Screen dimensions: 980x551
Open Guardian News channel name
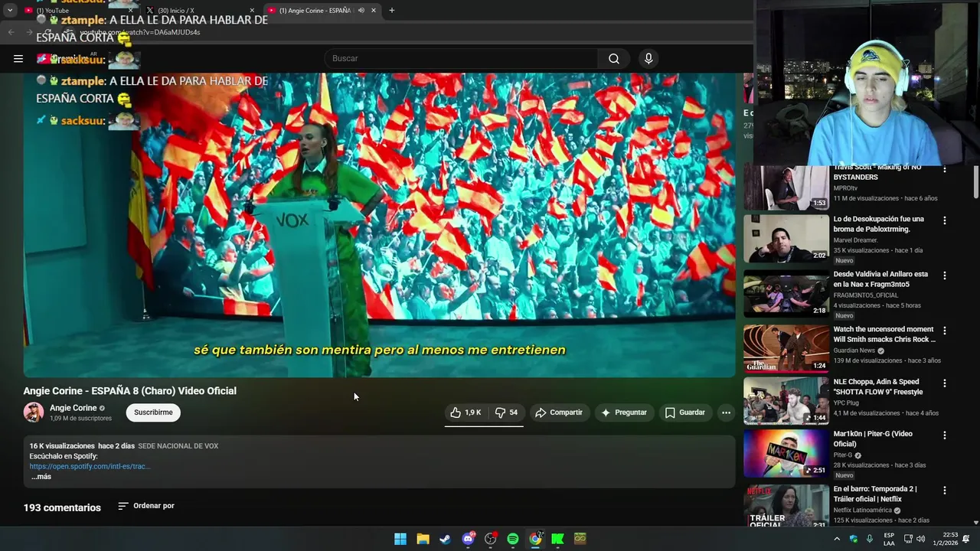pyautogui.click(x=854, y=350)
